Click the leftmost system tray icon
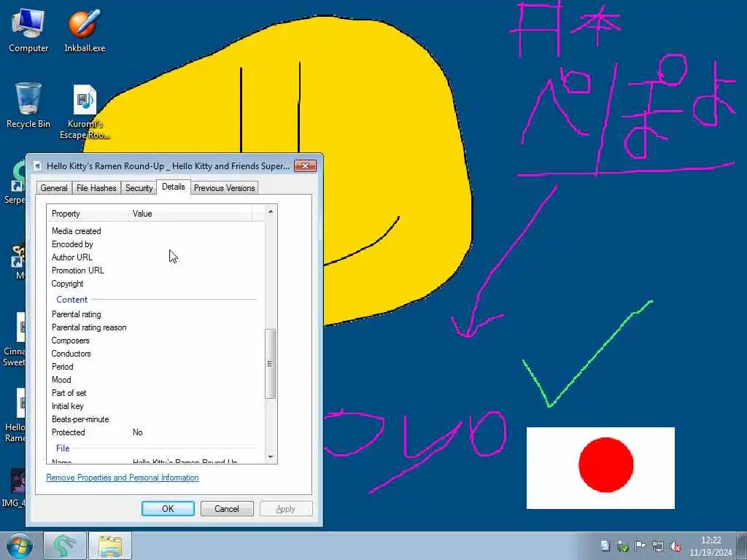The width and height of the screenshot is (747, 560). click(x=605, y=546)
